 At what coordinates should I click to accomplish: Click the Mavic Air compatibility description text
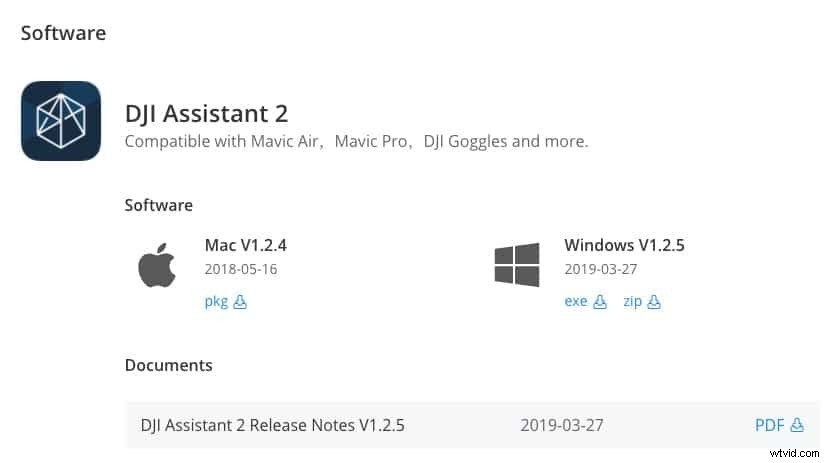pyautogui.click(x=356, y=141)
